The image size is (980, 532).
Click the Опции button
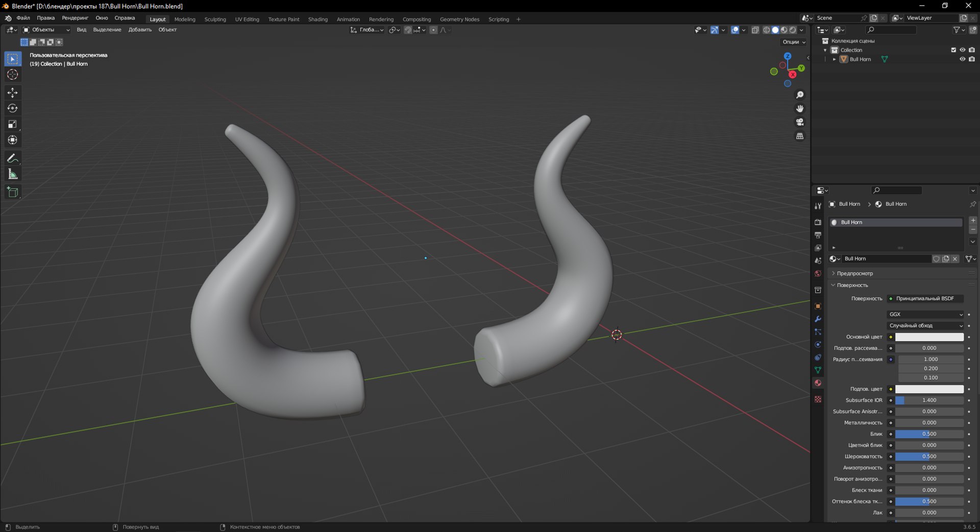[x=794, y=42]
